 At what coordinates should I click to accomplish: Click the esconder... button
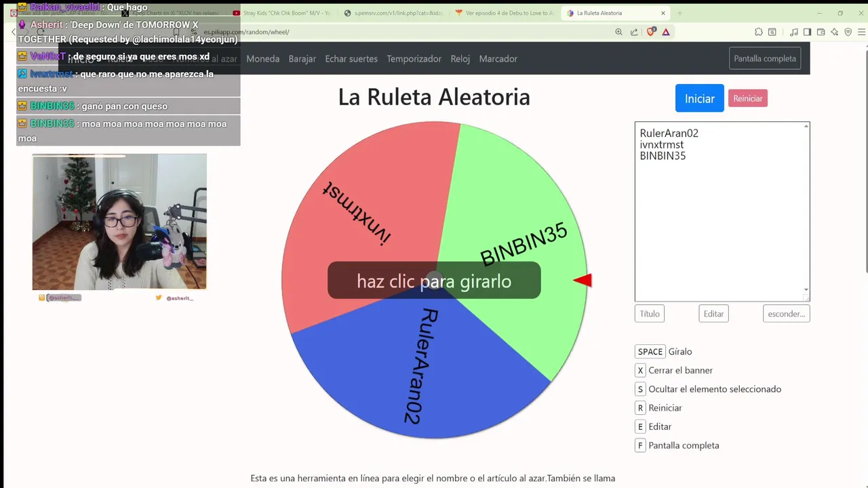tap(786, 314)
